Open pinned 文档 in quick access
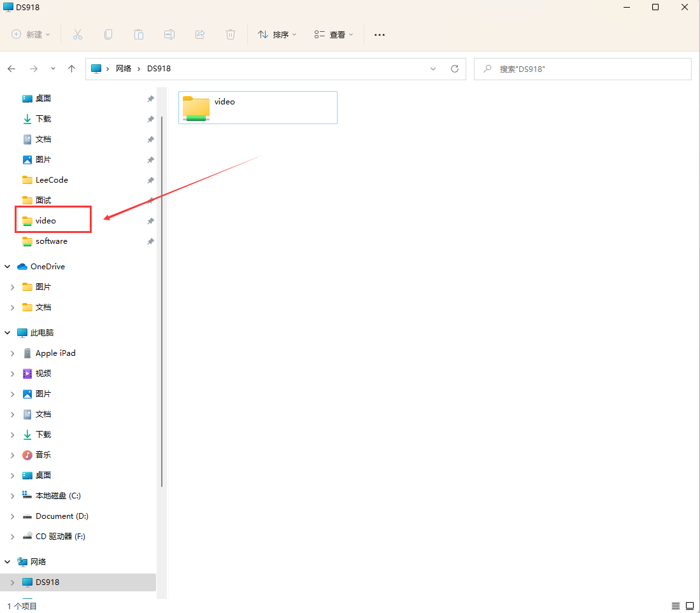The width and height of the screenshot is (700, 613). (x=43, y=139)
